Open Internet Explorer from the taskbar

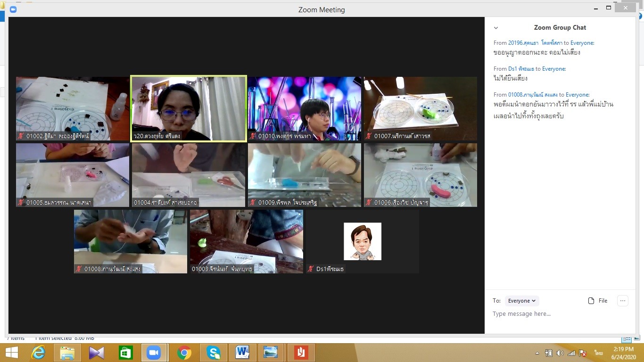[38, 353]
